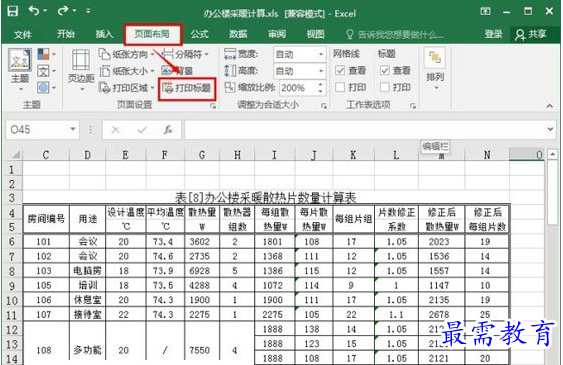The image size is (563, 365).
Task: Enable Headings Print (打印) checkbox
Action: tap(384, 87)
